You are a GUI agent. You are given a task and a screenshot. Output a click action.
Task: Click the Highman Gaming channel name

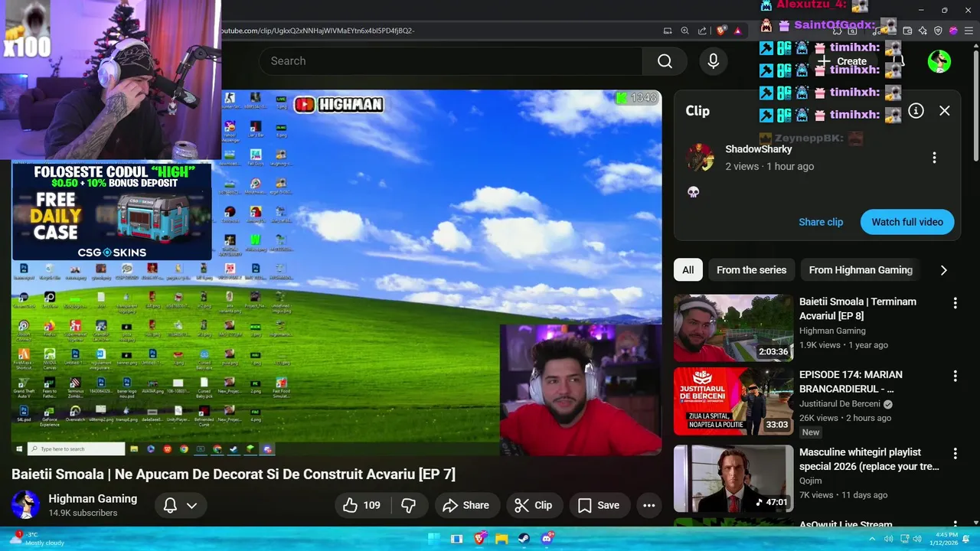click(x=93, y=498)
